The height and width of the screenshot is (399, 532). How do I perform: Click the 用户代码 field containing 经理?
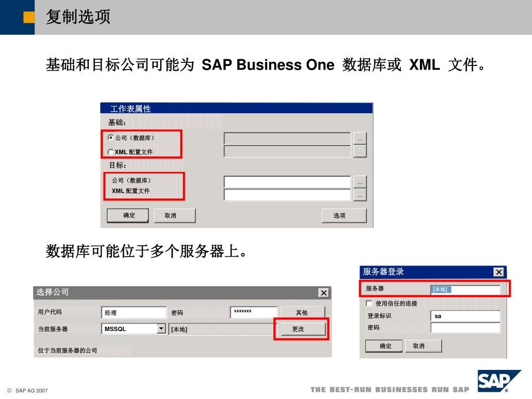[134, 312]
